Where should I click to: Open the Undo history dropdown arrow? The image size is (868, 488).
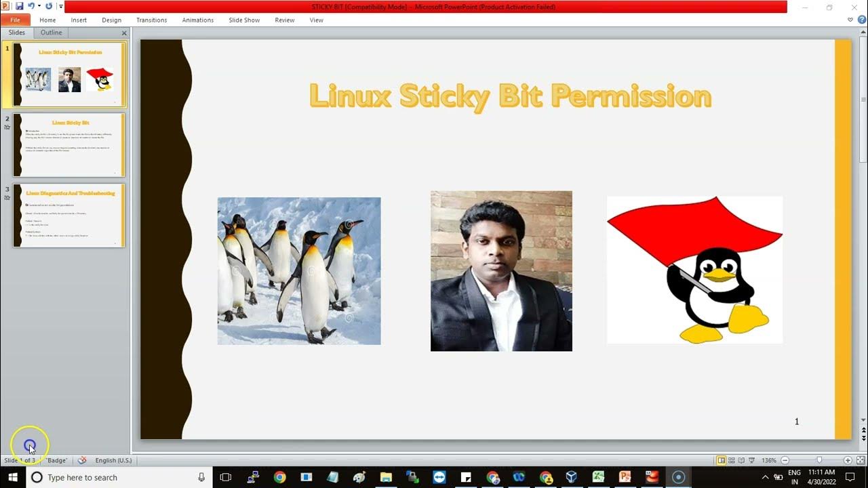point(39,6)
